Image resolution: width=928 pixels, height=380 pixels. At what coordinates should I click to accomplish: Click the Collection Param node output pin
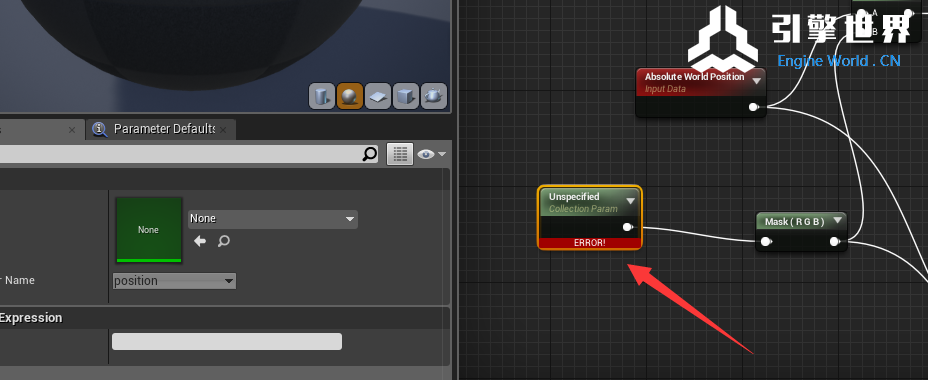pyautogui.click(x=628, y=227)
